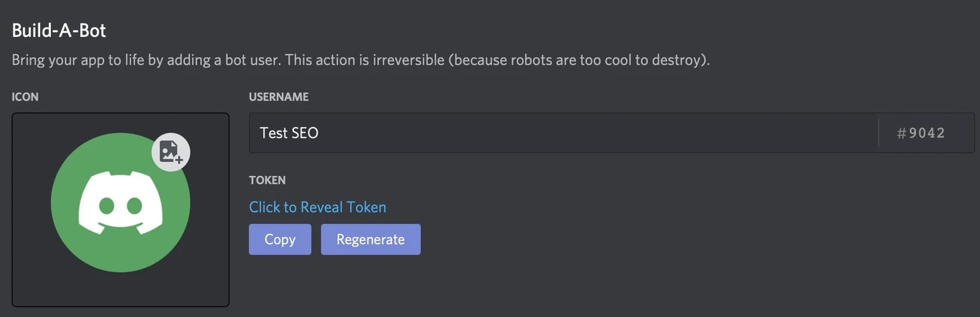Place cursor after 'SEO' in username
980x317 pixels.
coord(320,133)
